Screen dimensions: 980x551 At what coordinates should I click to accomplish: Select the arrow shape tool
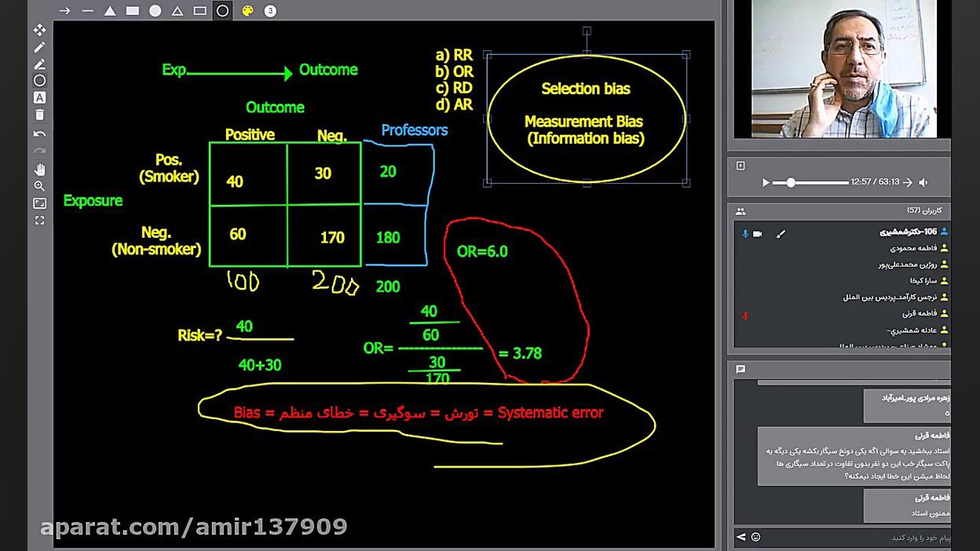65,11
